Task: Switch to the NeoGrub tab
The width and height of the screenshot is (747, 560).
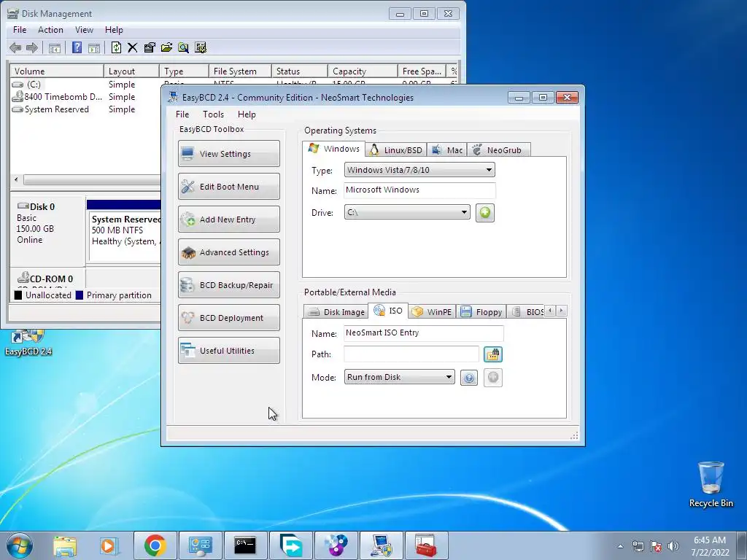Action: pos(498,150)
